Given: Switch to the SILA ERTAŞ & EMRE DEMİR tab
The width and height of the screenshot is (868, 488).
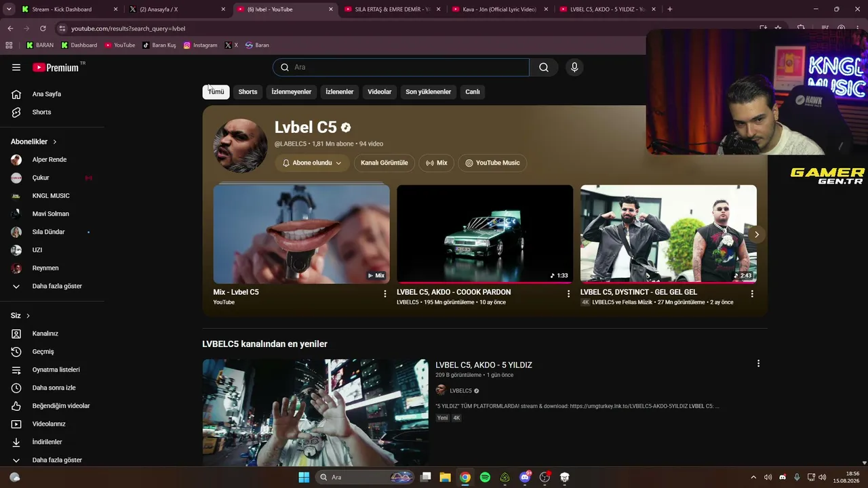Looking at the screenshot, I should (393, 9).
